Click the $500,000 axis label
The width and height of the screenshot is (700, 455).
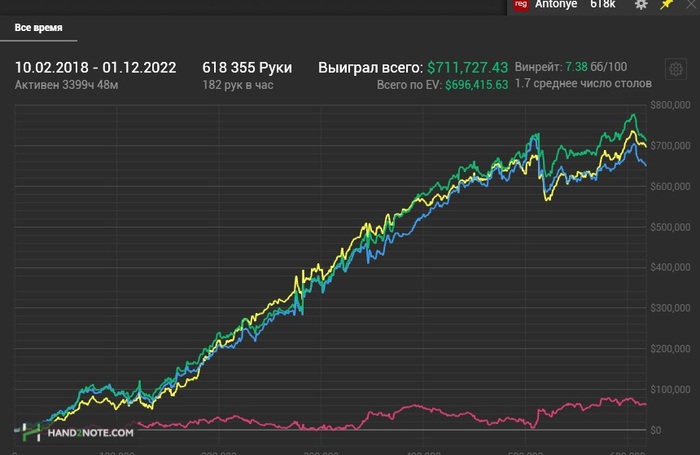click(x=670, y=227)
